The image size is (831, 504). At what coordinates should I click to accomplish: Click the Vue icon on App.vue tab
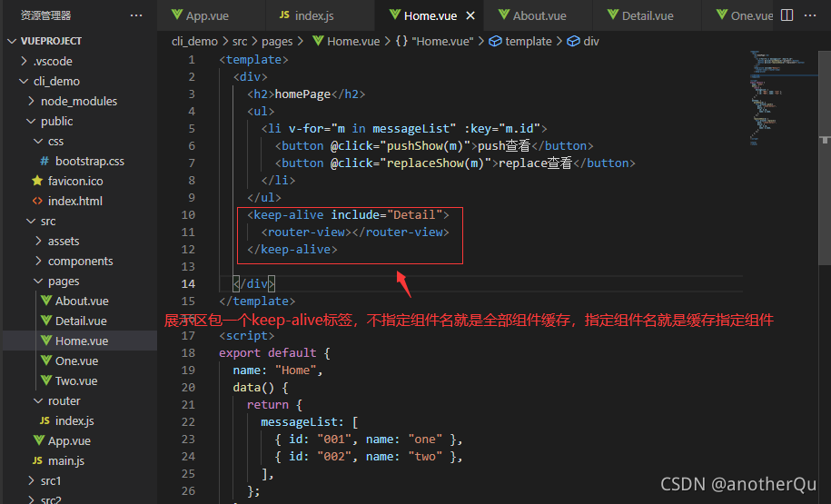coord(177,15)
